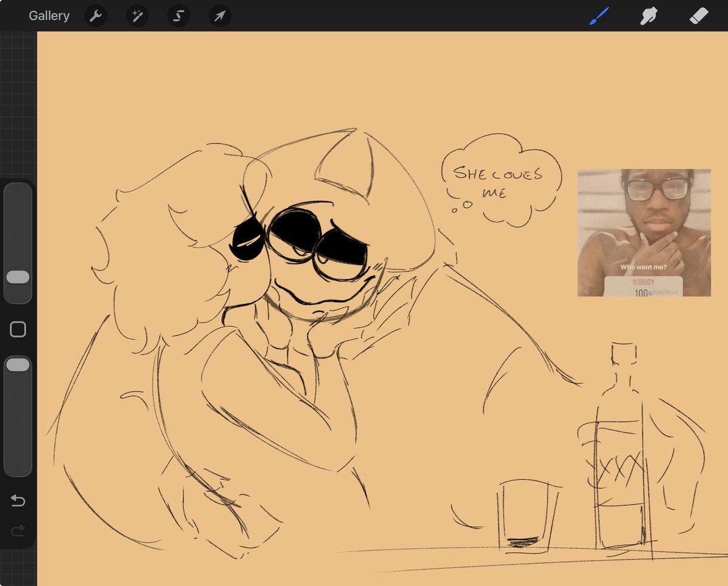Open the Gallery view
The image size is (728, 586).
tap(49, 16)
